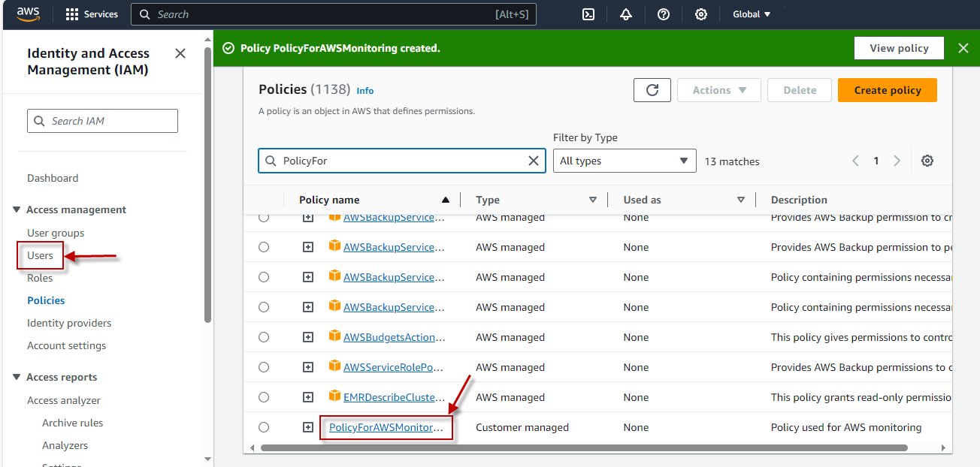Screen dimensions: 980x467
Task: Open the CloudShell terminal icon
Action: click(589, 14)
